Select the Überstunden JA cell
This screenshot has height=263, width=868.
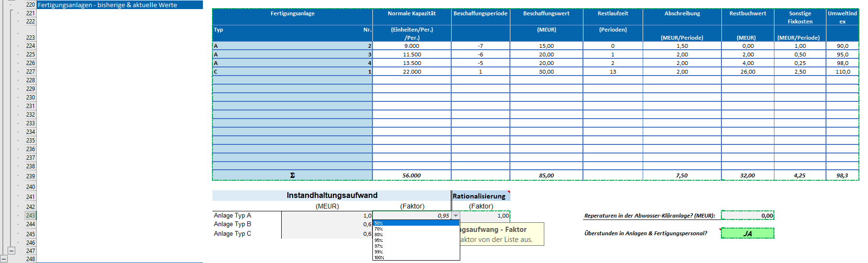[x=747, y=233]
